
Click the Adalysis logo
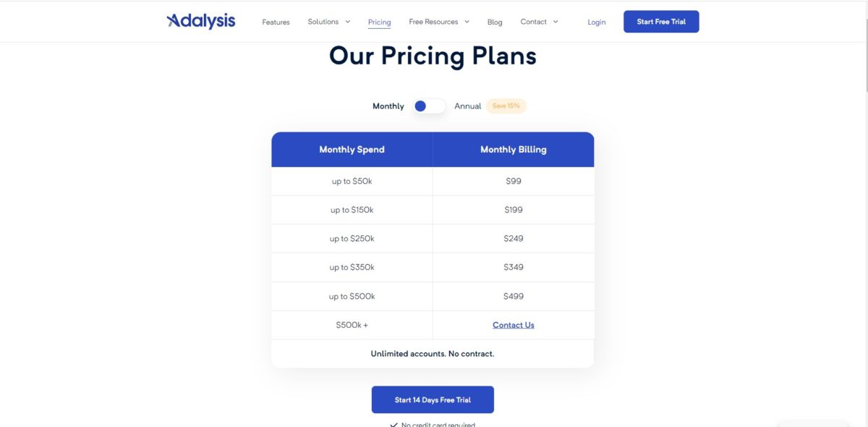click(x=201, y=21)
